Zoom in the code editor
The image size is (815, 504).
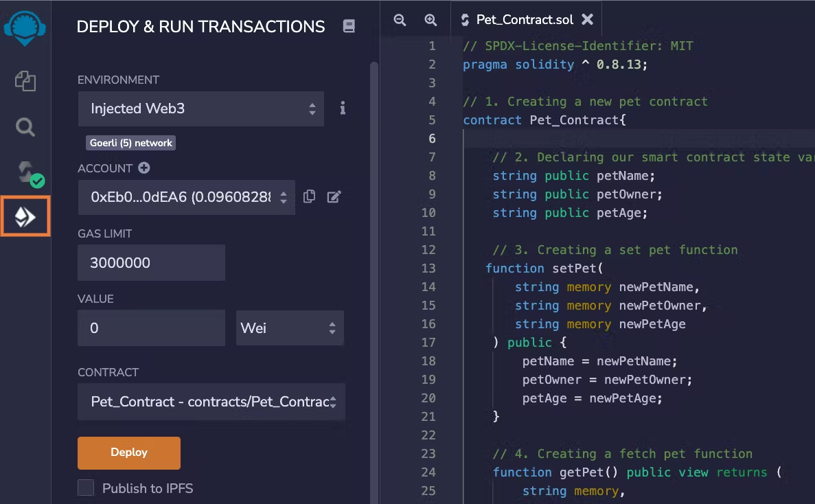click(431, 20)
